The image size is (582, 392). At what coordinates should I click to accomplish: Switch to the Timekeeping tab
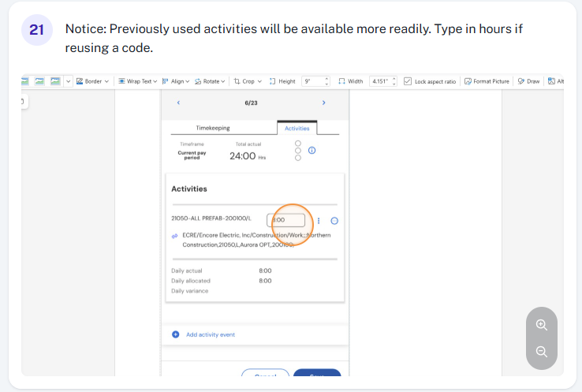pyautogui.click(x=213, y=128)
